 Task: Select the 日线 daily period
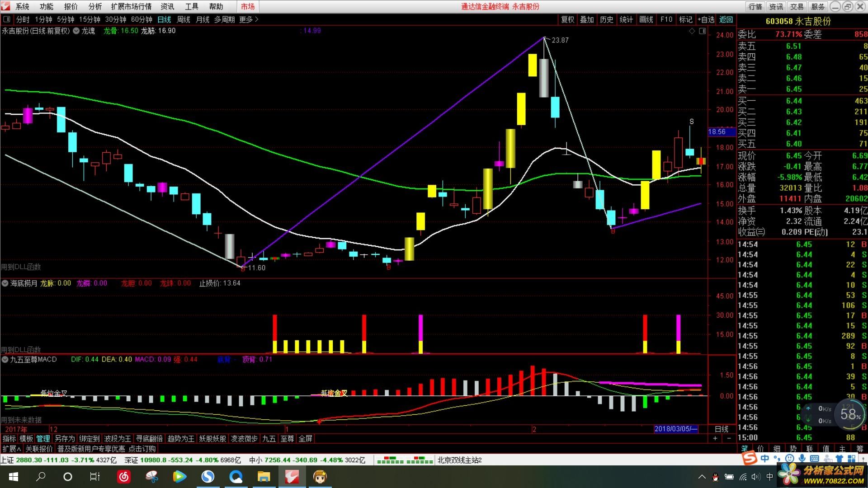(164, 19)
